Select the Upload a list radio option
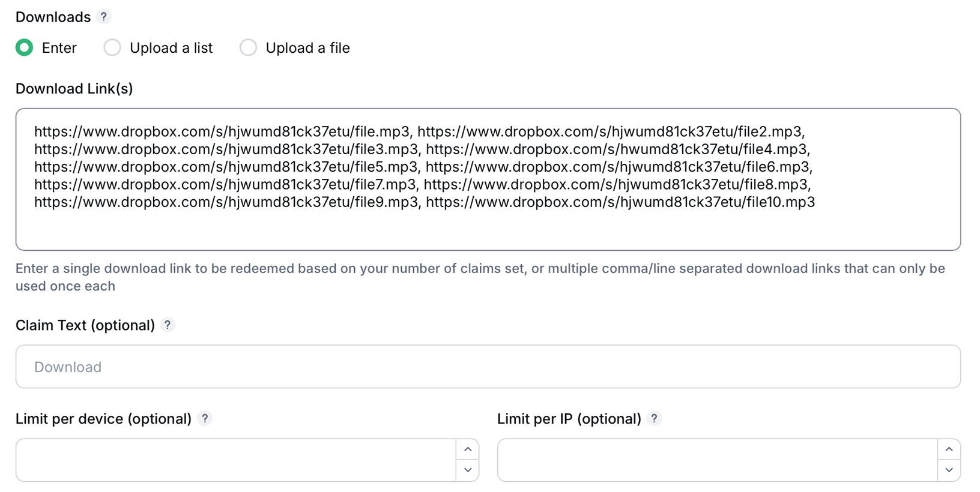 click(112, 47)
